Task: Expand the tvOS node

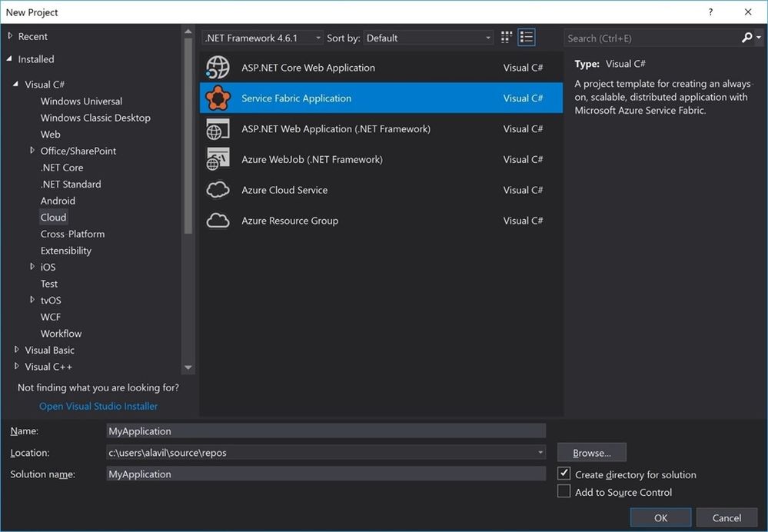Action: tap(32, 300)
